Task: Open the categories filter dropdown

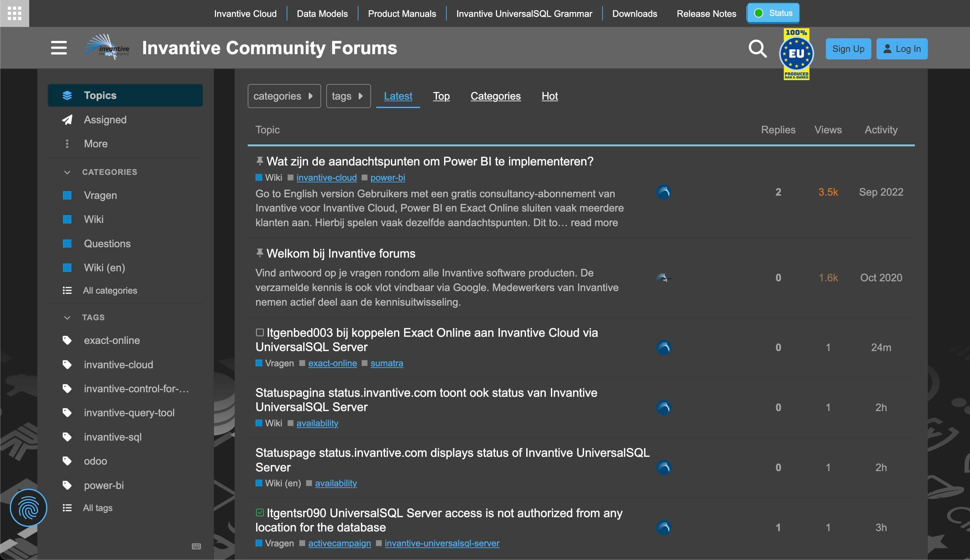Action: click(284, 96)
